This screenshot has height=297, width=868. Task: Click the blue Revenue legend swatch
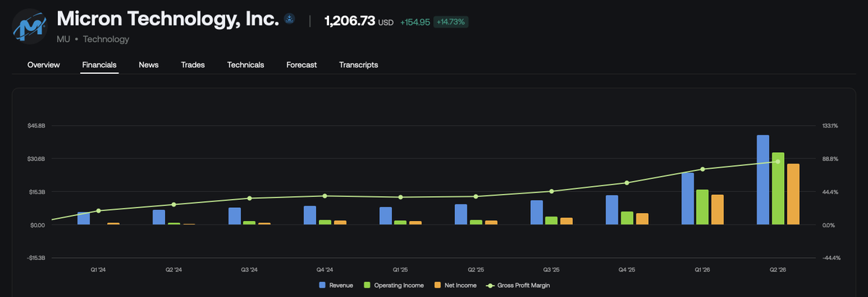coord(323,285)
